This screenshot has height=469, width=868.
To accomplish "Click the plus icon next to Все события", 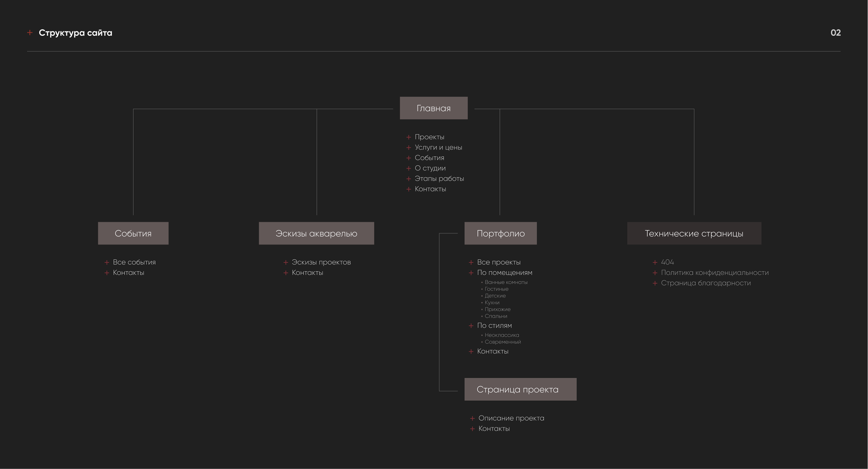I will [x=106, y=262].
